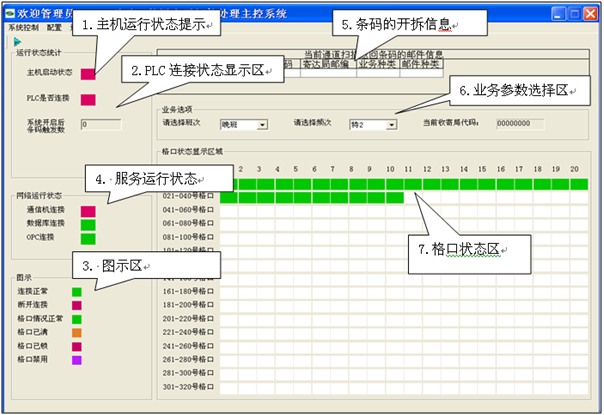This screenshot has width=604, height=415.
Task: Click the 161-180号格口 row label
Action: 188,291
